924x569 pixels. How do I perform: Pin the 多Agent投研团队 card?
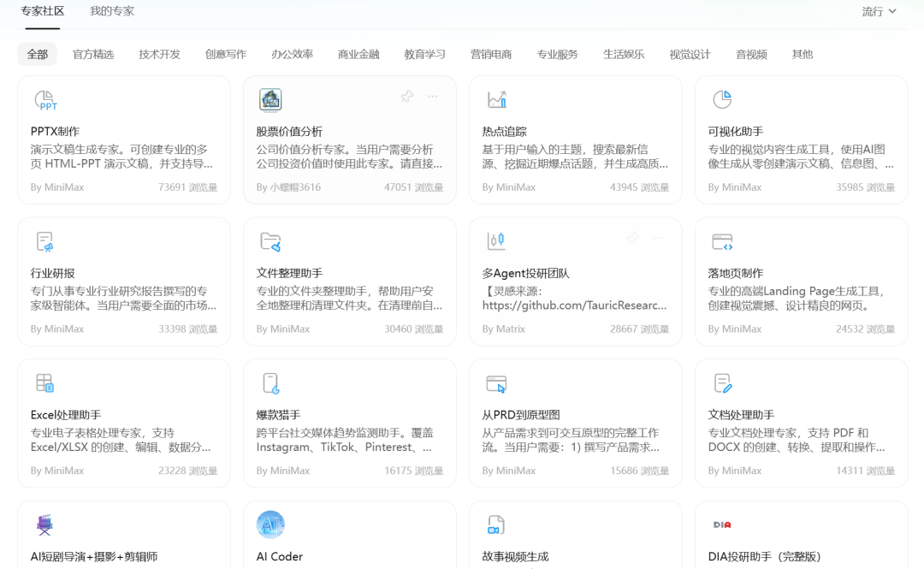tap(633, 239)
